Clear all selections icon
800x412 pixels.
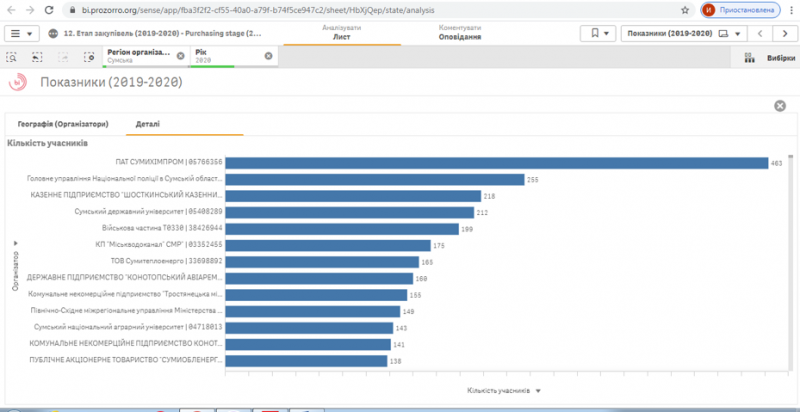coord(90,57)
